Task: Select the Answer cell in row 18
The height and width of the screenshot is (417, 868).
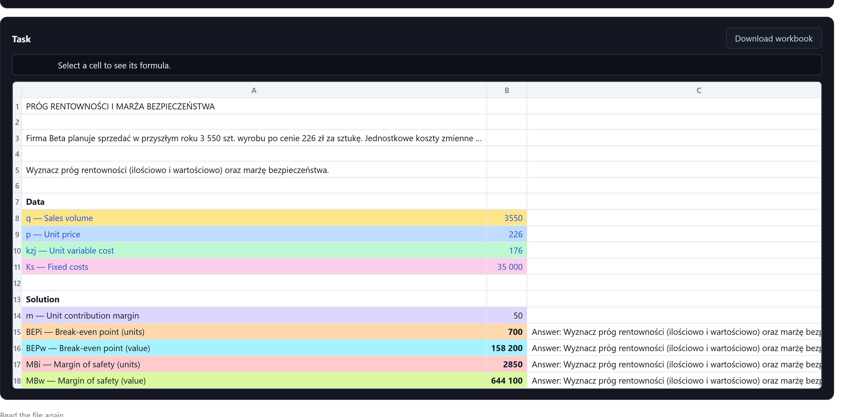Action: [x=674, y=380]
